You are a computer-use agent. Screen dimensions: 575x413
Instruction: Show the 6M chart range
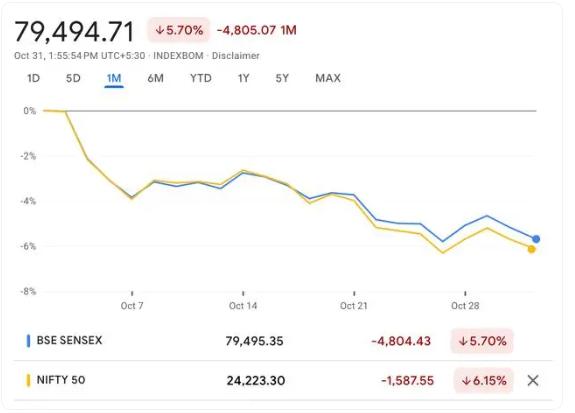pyautogui.click(x=155, y=78)
